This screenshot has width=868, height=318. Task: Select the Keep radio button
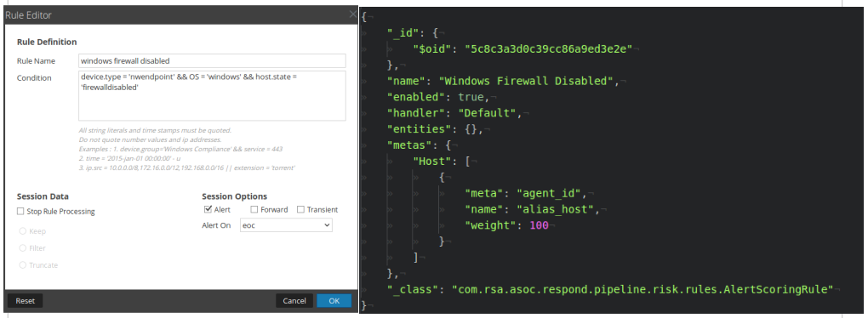click(23, 231)
